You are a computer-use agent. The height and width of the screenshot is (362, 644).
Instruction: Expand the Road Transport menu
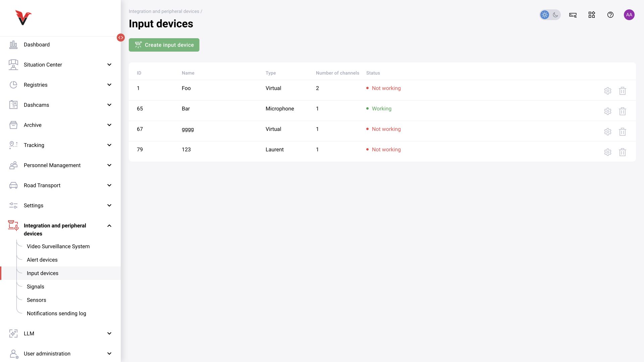[x=60, y=185]
